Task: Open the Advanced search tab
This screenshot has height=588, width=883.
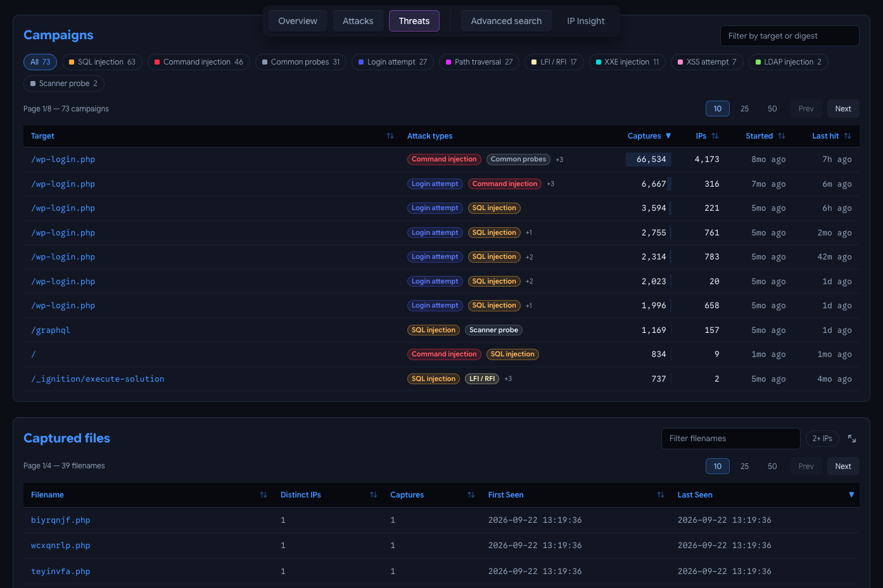Action: [506, 21]
